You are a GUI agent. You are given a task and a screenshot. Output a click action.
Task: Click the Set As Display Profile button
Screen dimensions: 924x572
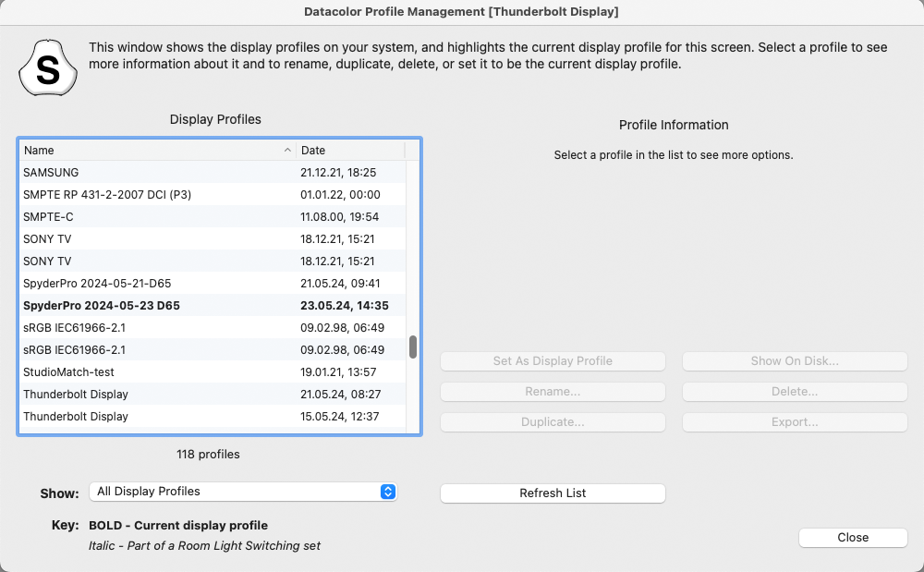point(553,361)
